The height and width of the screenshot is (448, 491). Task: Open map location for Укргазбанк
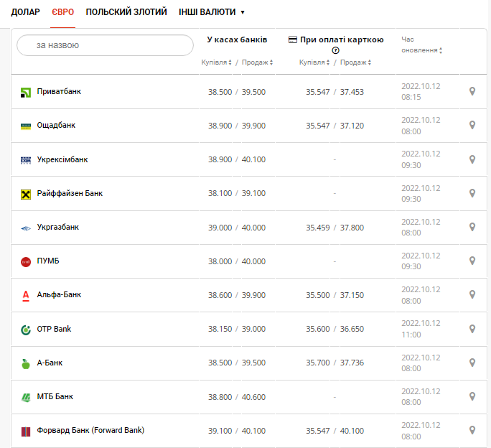(472, 227)
